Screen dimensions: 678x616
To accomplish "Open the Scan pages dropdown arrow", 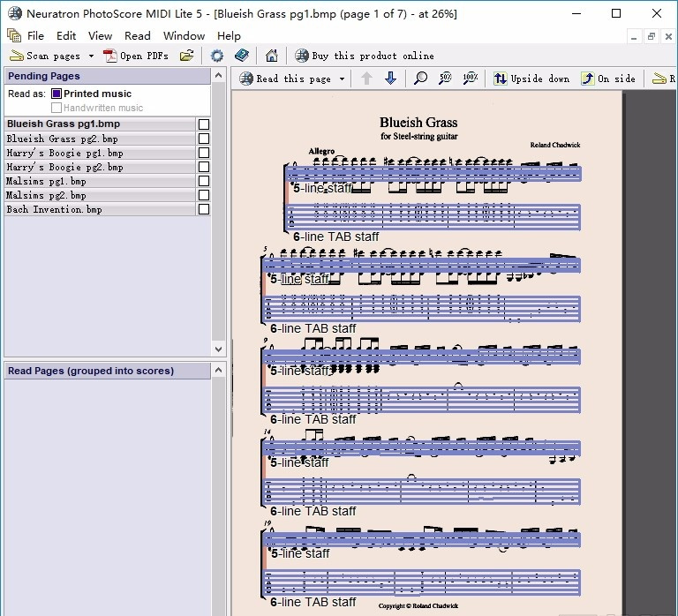I will tap(91, 56).
